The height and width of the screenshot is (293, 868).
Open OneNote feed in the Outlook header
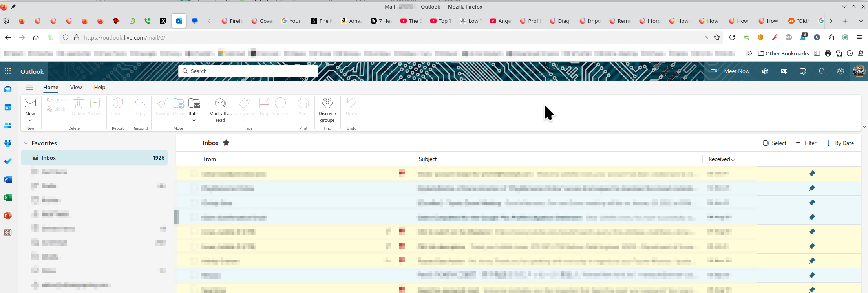coord(784,71)
